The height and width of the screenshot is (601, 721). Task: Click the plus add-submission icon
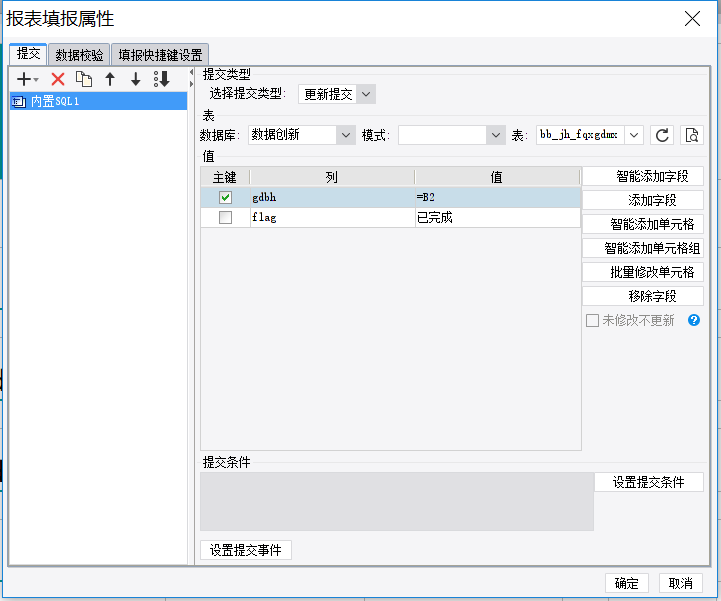[x=24, y=79]
